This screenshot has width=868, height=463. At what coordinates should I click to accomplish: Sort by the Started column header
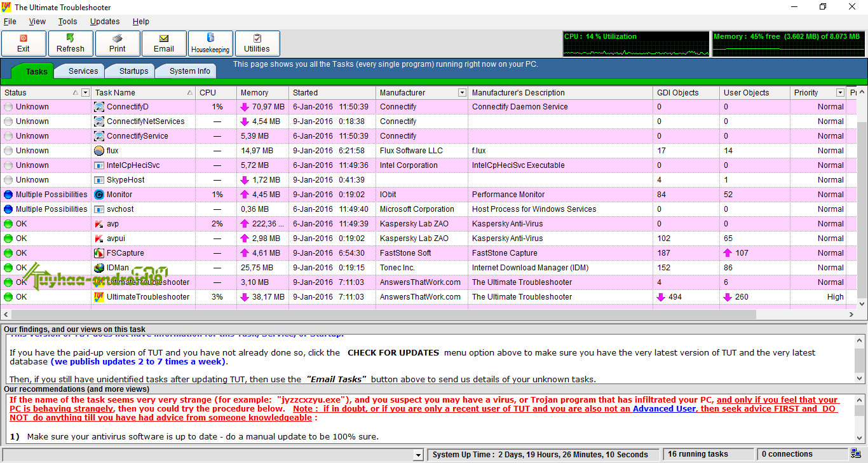point(332,93)
